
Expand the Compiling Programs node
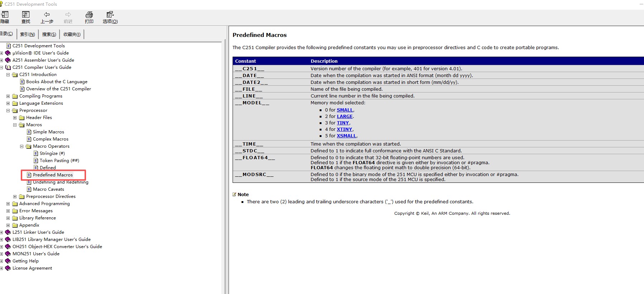pyautogui.click(x=8, y=96)
